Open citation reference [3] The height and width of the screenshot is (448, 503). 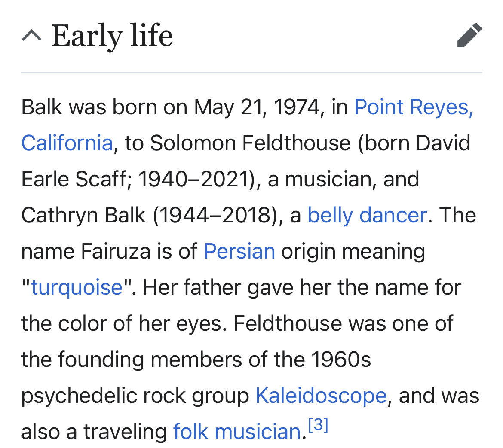[318, 425]
